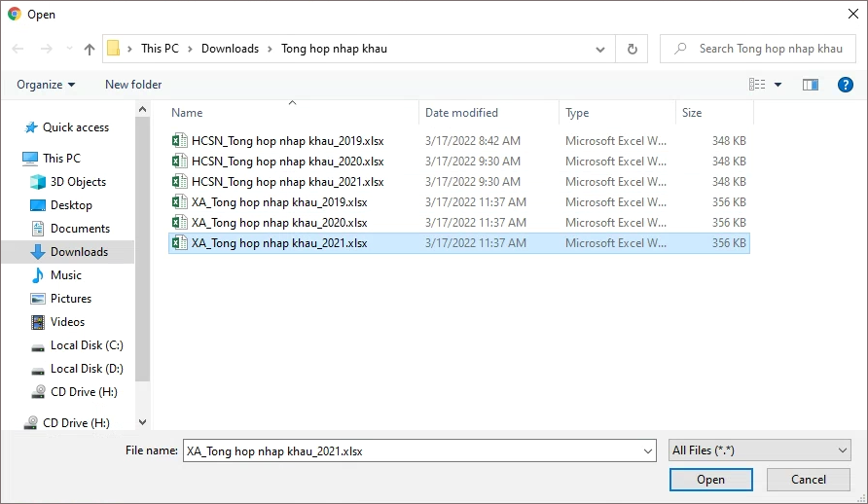
Task: Open the Organize dropdown menu
Action: tap(46, 85)
